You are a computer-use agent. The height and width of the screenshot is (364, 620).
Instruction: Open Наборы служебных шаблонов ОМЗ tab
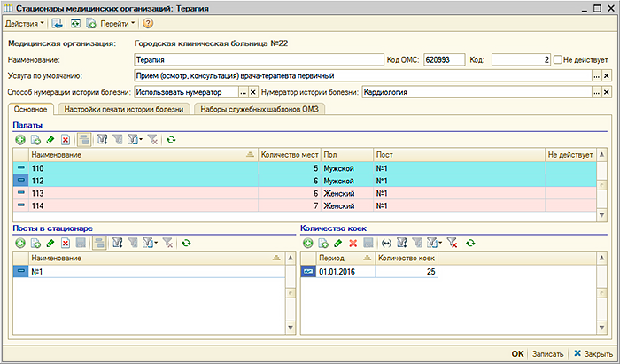pos(259,109)
